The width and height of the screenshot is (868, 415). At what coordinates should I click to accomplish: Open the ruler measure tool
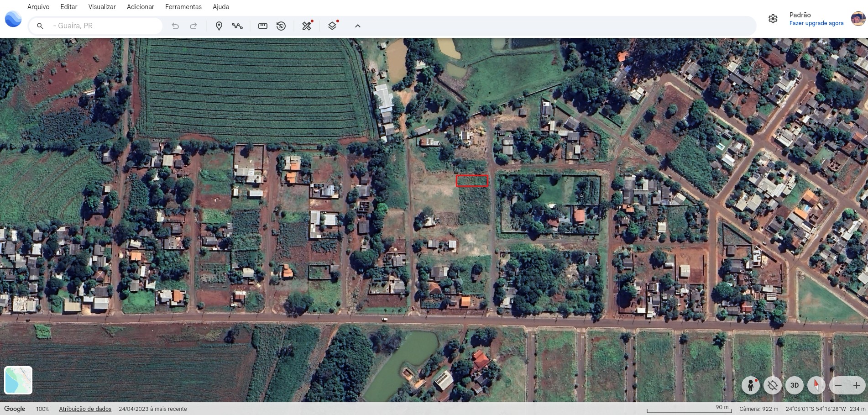[263, 26]
